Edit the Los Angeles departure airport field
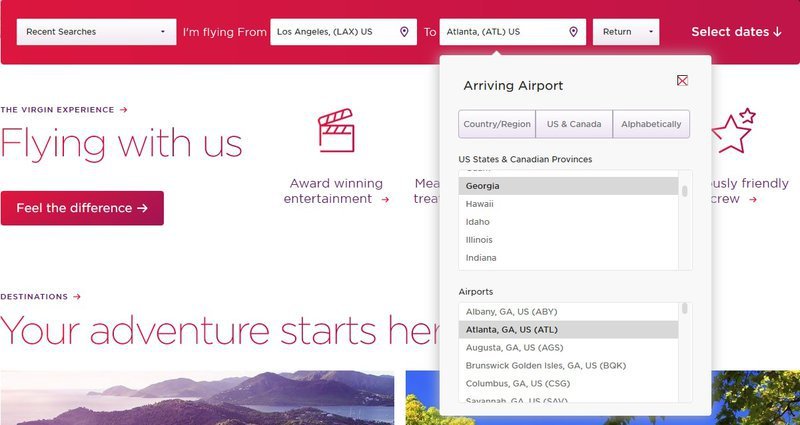 pos(343,32)
